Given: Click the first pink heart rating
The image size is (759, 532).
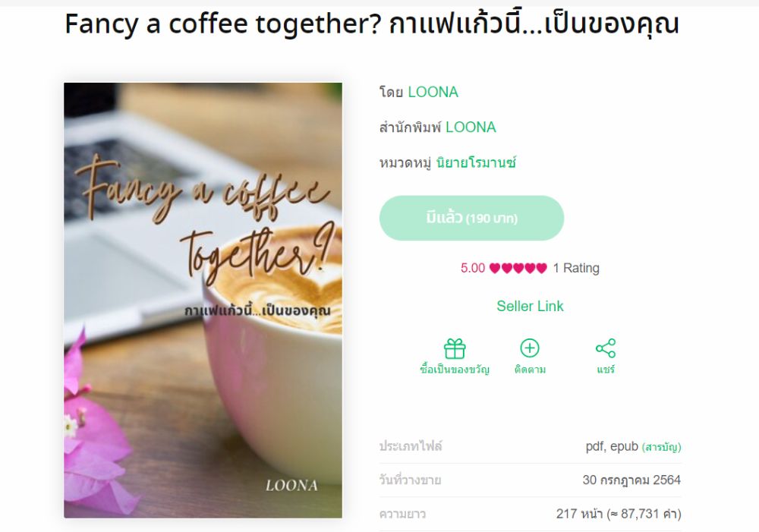Looking at the screenshot, I should click(x=495, y=268).
